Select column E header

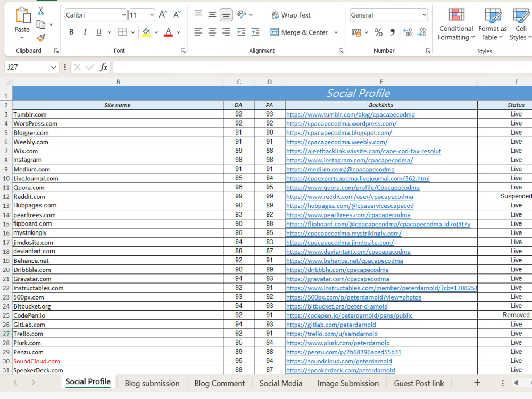381,82
